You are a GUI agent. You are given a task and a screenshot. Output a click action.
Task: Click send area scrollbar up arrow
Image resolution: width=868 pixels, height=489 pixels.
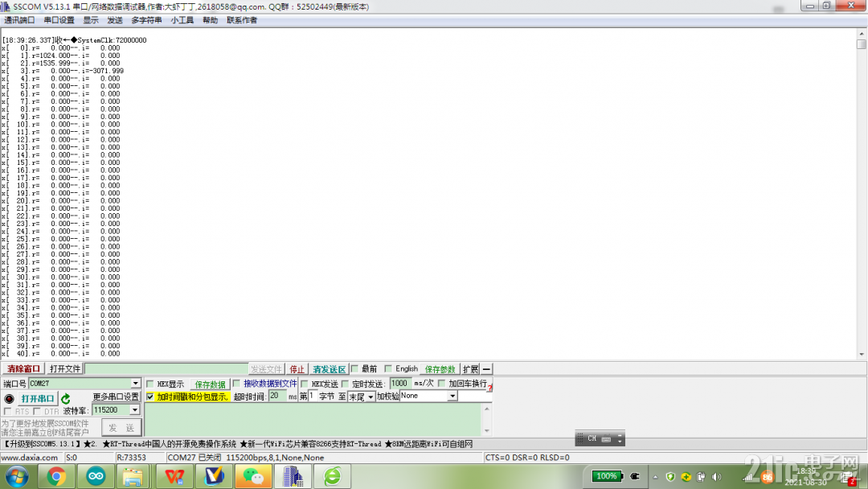click(486, 409)
